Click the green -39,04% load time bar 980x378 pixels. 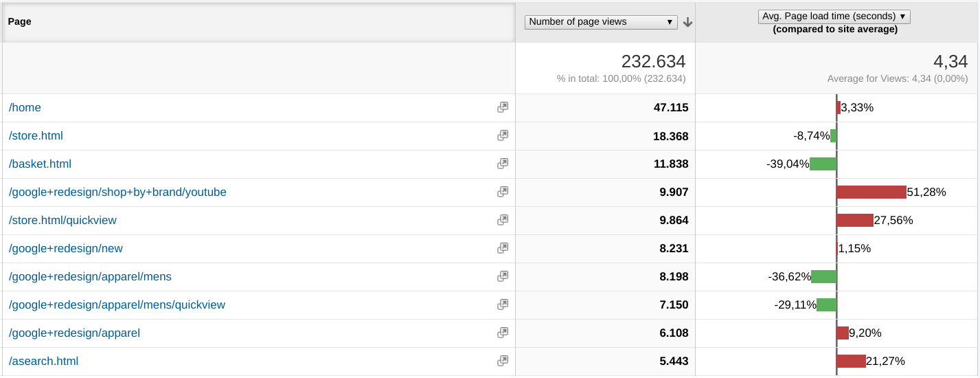(823, 164)
